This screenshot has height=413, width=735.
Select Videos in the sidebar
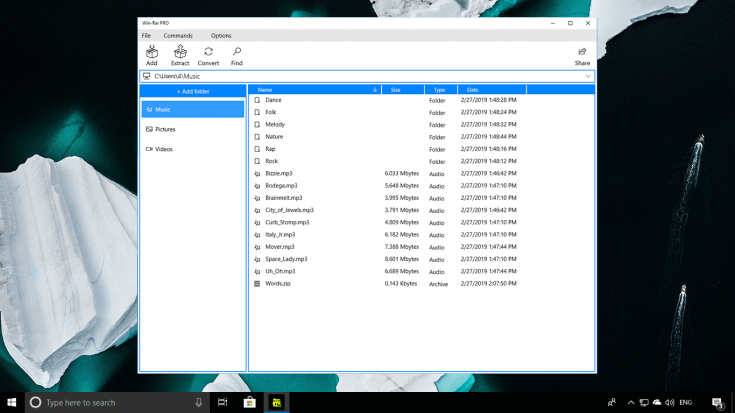163,149
